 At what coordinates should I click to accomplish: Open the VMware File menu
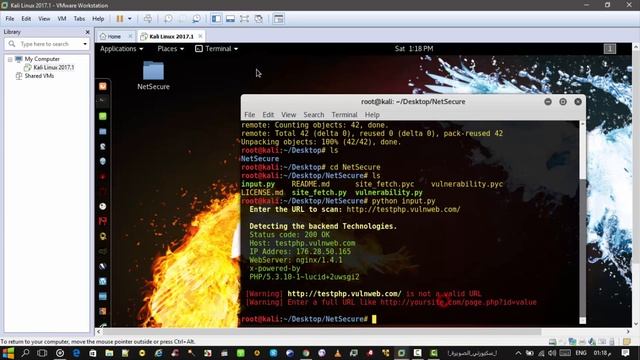10,19
